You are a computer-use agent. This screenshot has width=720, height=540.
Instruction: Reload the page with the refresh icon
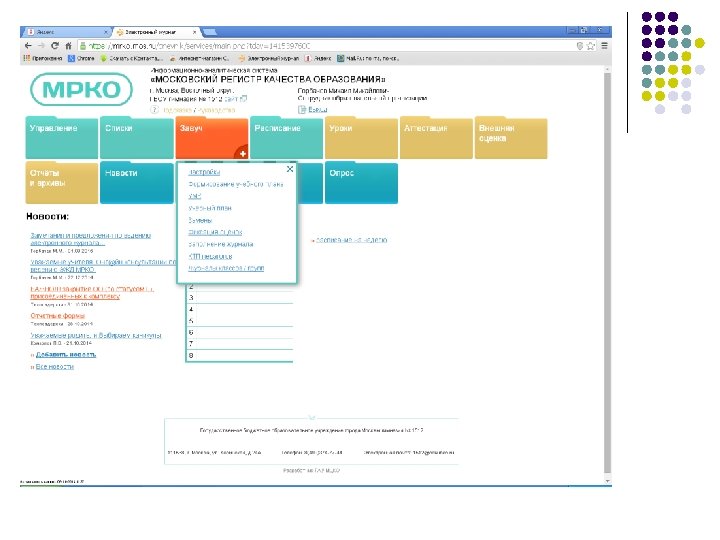pos(55,46)
